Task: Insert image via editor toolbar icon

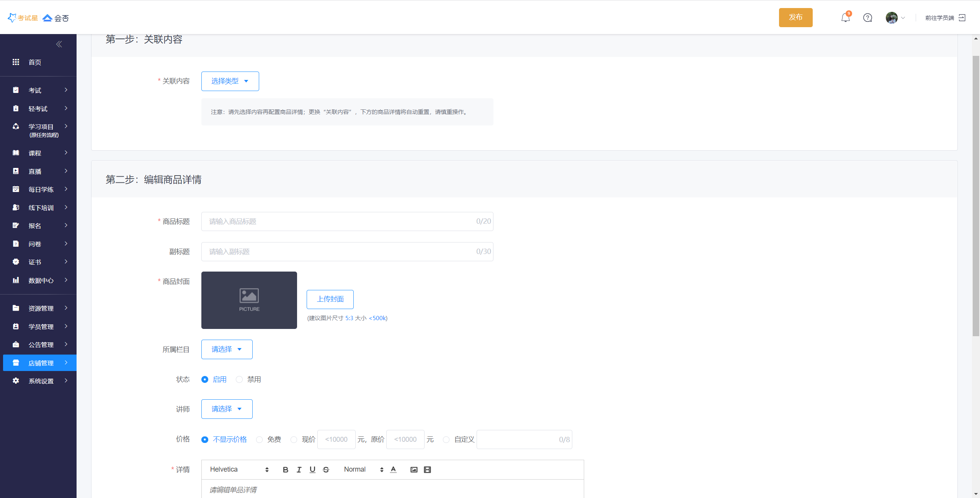Action: 414,470
